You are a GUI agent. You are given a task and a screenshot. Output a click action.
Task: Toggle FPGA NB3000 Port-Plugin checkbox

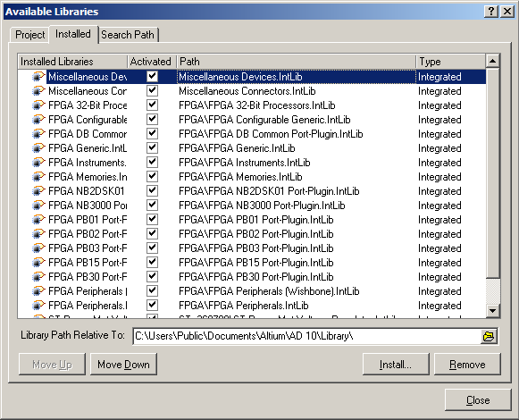pyautogui.click(x=152, y=205)
